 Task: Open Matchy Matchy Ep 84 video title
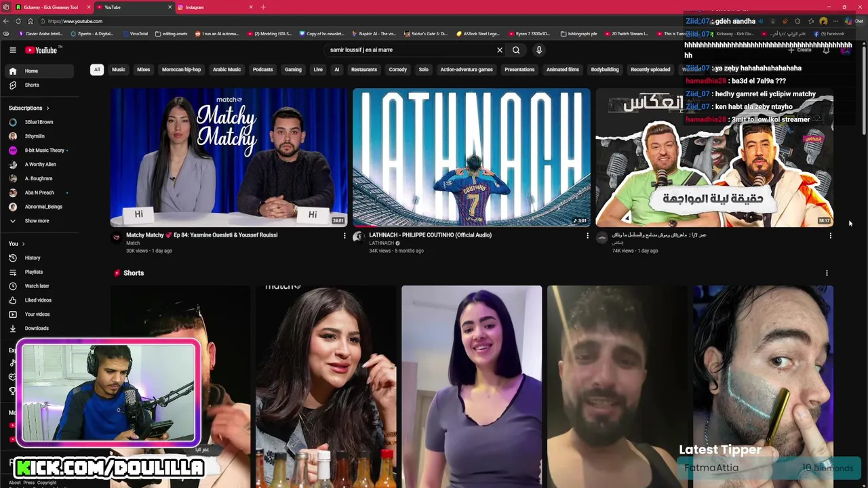pos(201,235)
